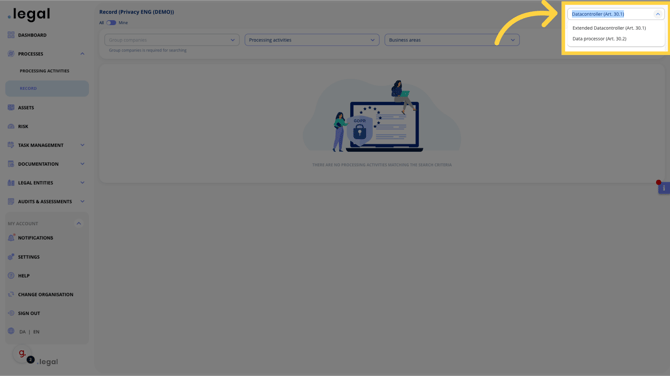
Task: Collapse the My Account section
Action: coord(79,223)
